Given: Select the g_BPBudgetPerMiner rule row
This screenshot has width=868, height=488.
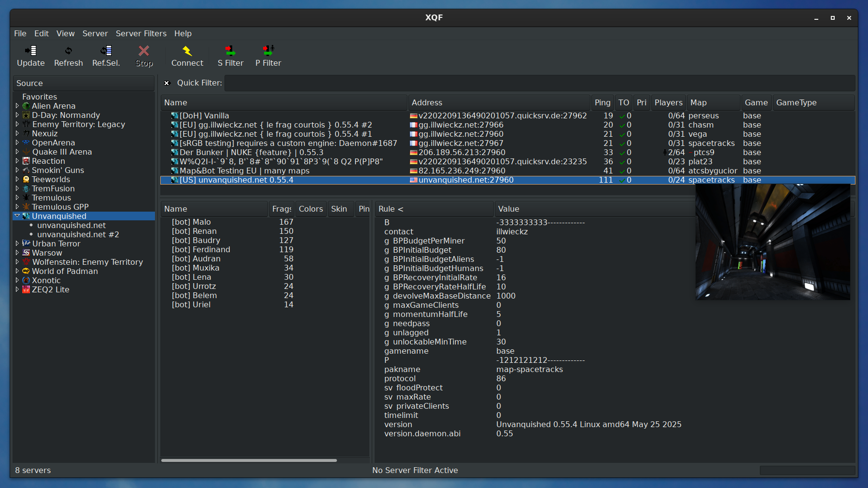Looking at the screenshot, I should pyautogui.click(x=535, y=241).
